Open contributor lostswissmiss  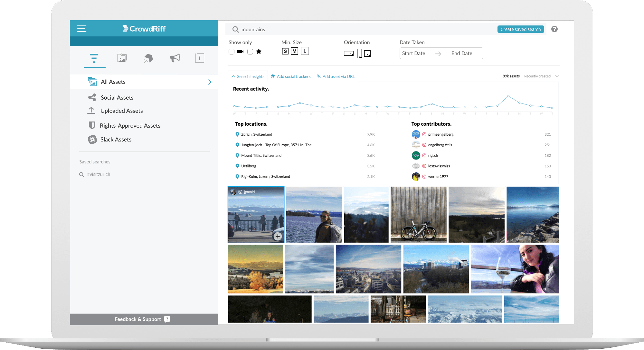pyautogui.click(x=439, y=166)
